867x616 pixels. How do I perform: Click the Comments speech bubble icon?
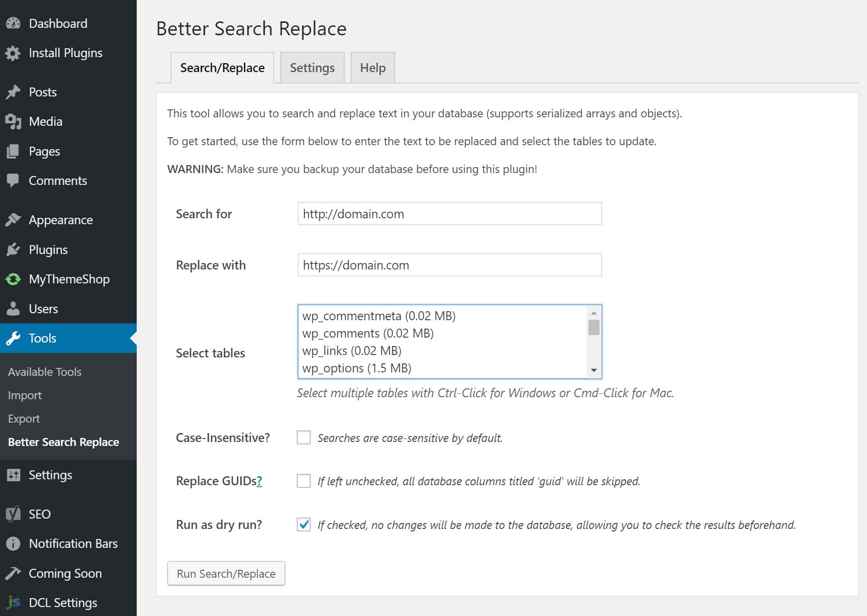click(x=13, y=180)
